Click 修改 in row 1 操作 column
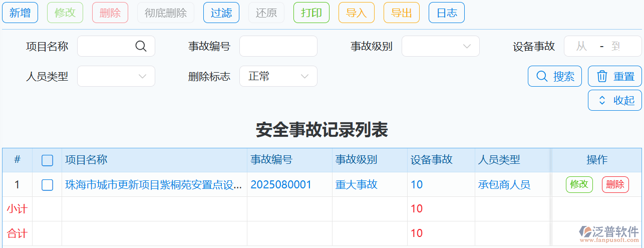 (579, 184)
